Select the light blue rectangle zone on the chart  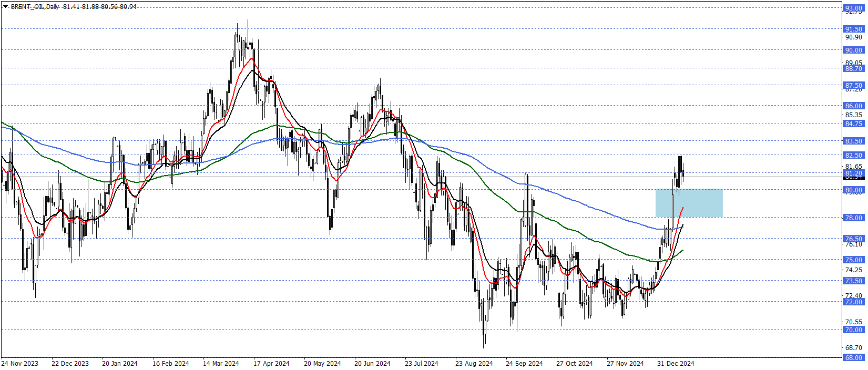(x=689, y=203)
